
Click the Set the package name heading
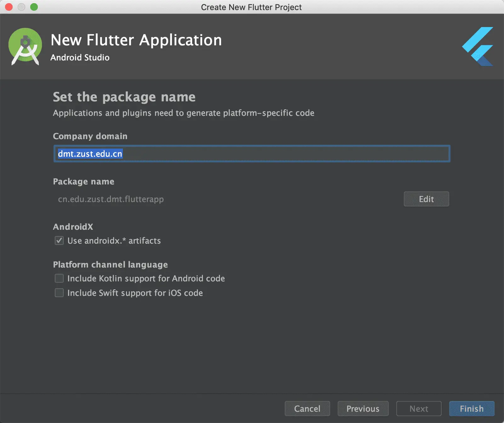click(x=124, y=97)
